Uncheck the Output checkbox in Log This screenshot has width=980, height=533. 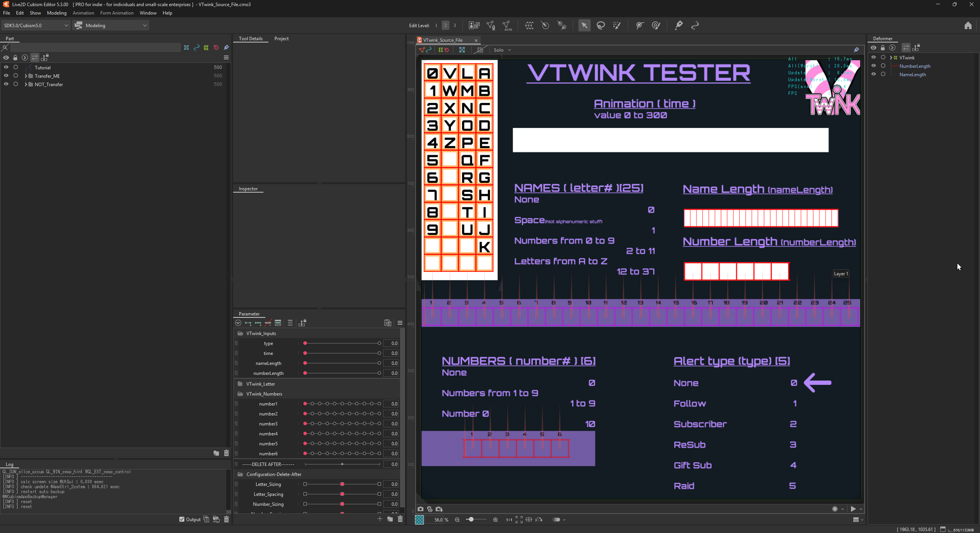[182, 519]
